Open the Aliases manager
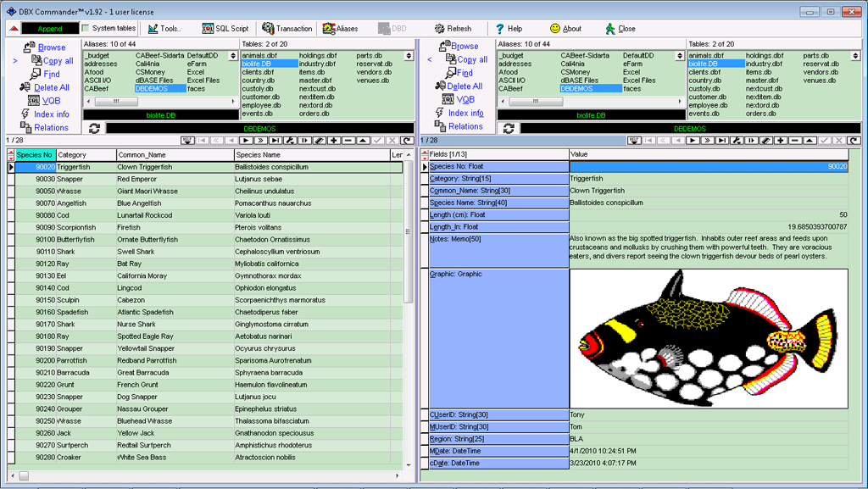 tap(340, 28)
